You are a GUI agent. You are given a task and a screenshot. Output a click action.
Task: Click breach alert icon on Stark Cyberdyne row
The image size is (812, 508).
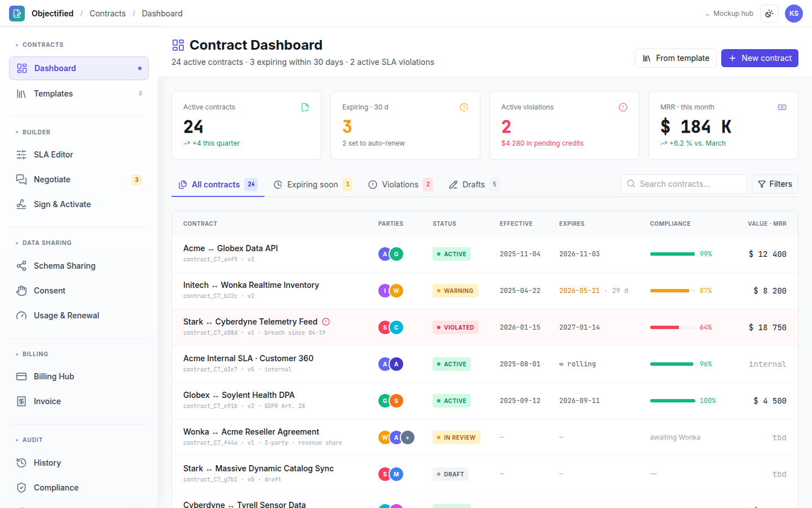(326, 322)
